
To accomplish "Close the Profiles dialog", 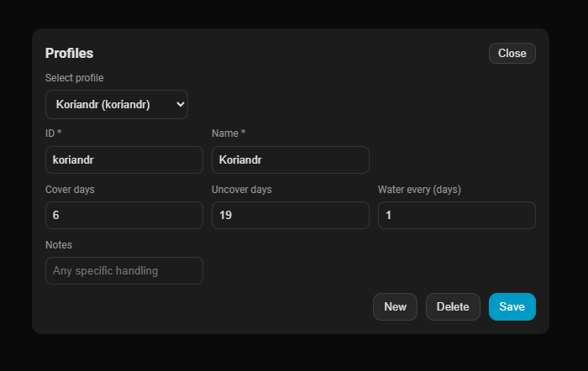I will click(512, 54).
